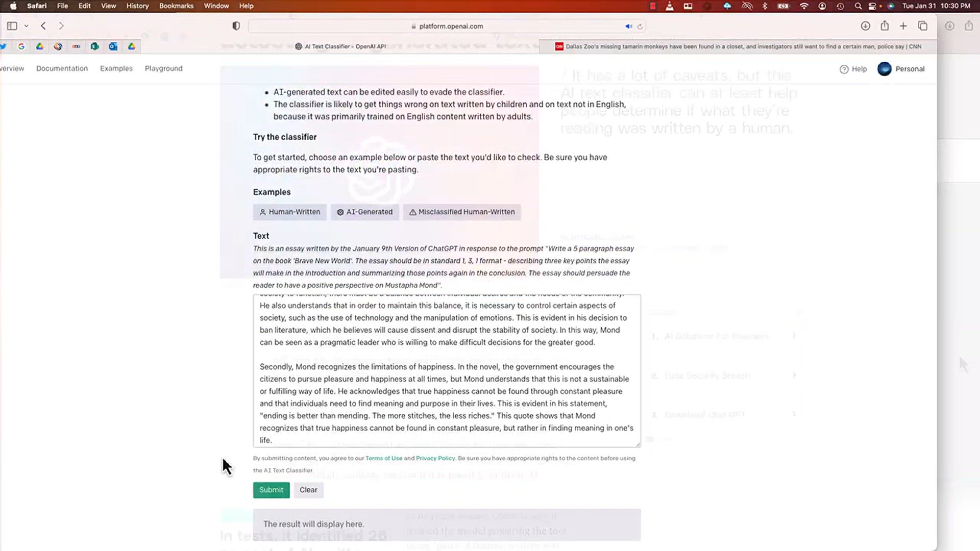The width and height of the screenshot is (980, 551).
Task: Reload the page with the refresh icon
Action: tap(640, 27)
